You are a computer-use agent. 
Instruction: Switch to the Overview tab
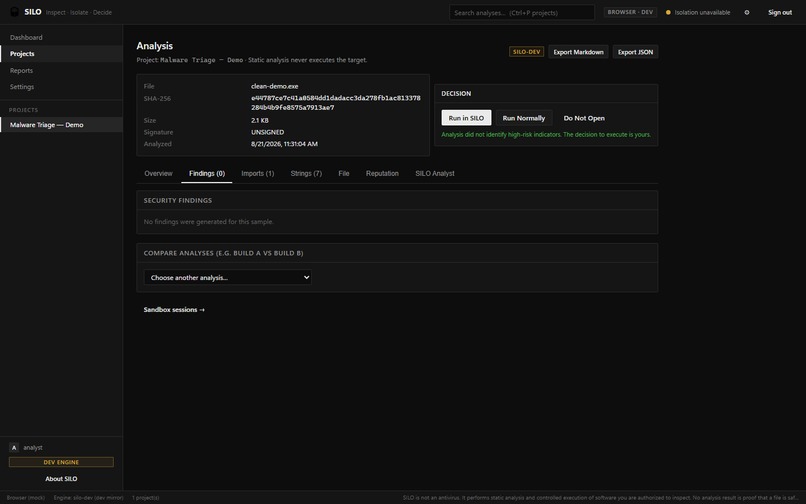click(158, 173)
